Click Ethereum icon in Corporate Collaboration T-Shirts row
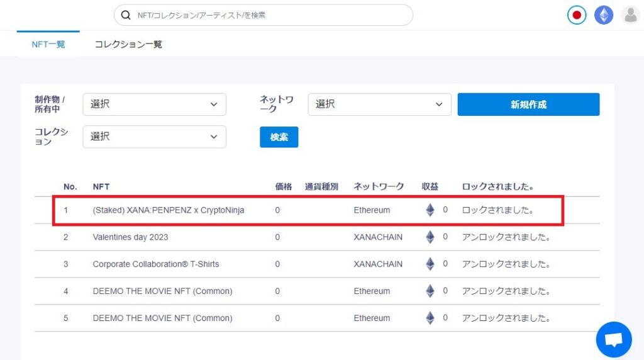 pyautogui.click(x=430, y=264)
